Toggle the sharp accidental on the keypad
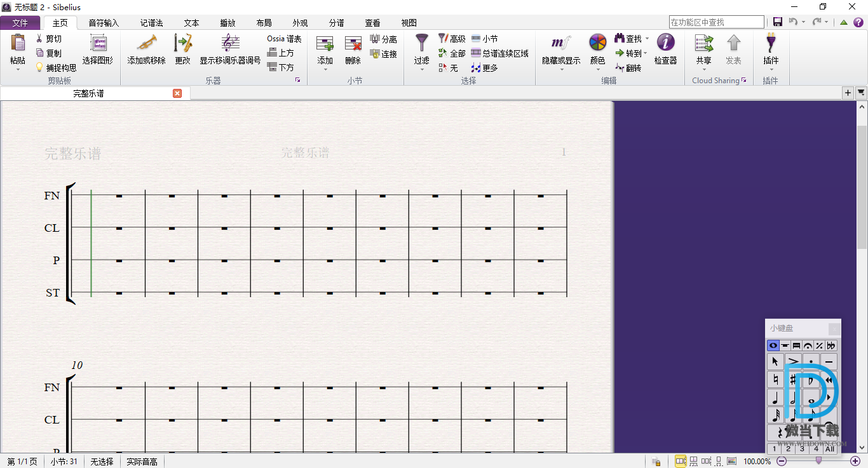The image size is (868, 468). [x=792, y=380]
